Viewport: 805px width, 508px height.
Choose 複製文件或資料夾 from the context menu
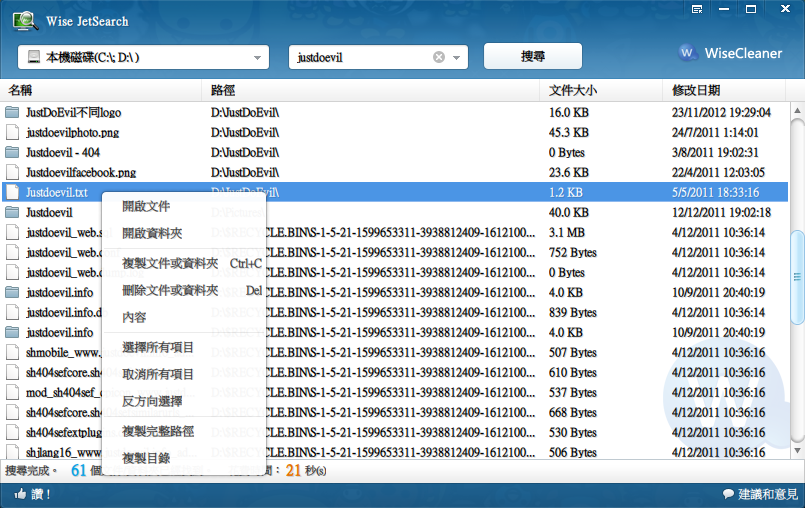tap(184, 264)
